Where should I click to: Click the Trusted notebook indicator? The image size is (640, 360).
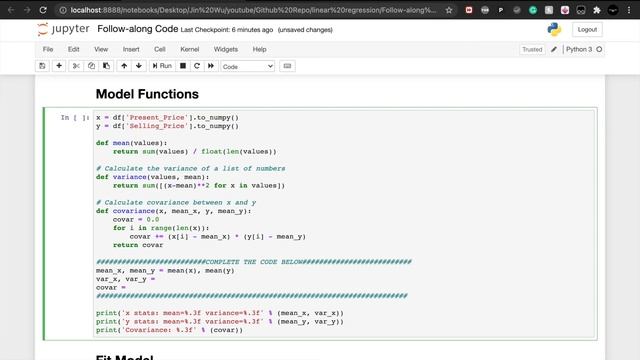532,49
